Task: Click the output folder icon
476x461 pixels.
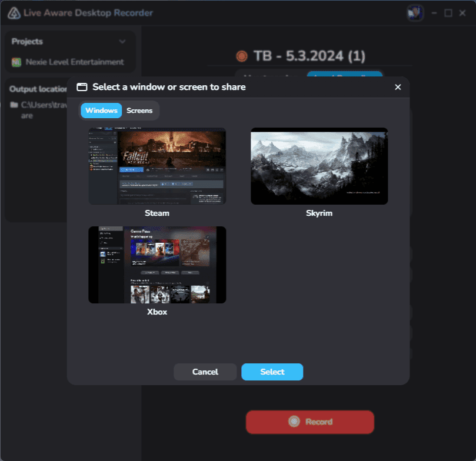Action: [x=14, y=105]
